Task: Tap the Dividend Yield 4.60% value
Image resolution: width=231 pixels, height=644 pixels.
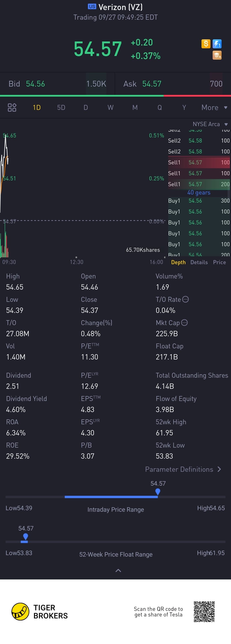Action: click(x=16, y=410)
